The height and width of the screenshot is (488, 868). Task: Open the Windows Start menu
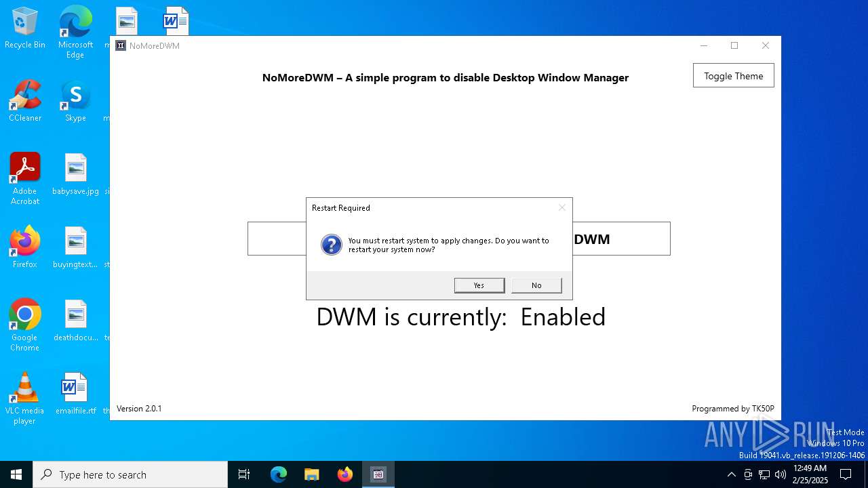16,474
